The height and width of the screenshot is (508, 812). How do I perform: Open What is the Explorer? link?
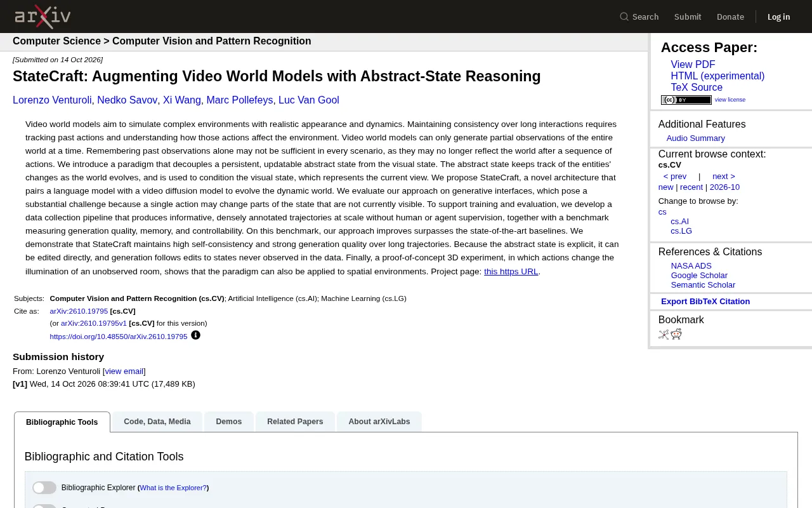(173, 488)
